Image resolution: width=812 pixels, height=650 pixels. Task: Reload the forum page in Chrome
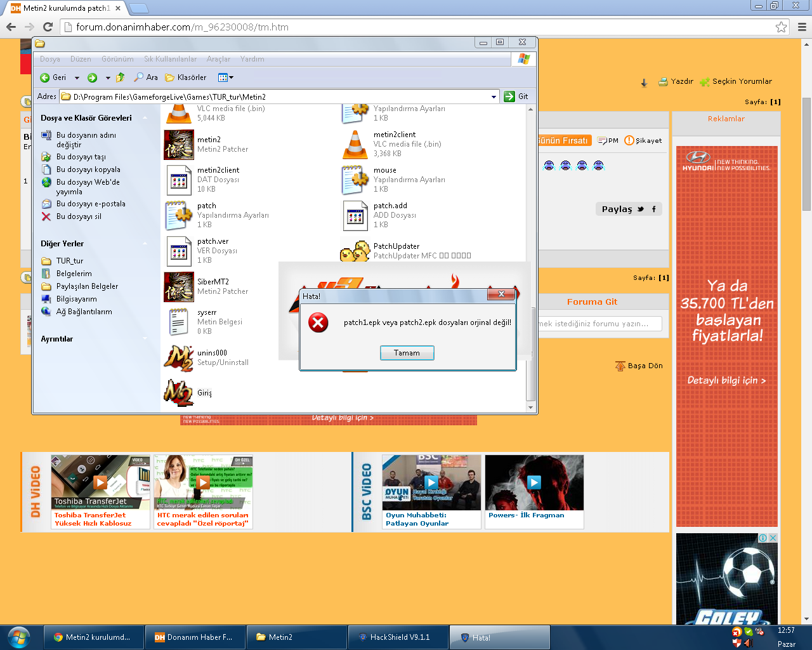[48, 27]
